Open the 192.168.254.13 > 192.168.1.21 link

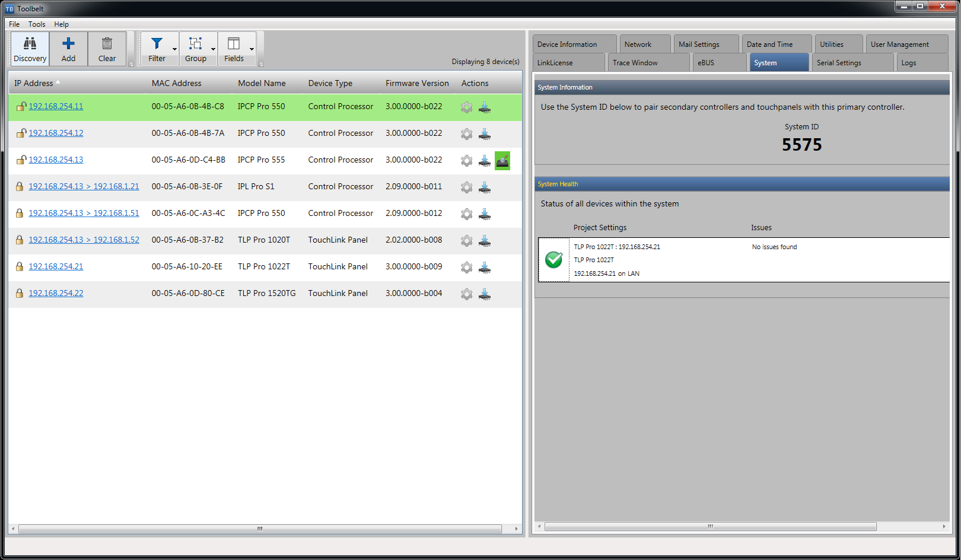tap(84, 187)
